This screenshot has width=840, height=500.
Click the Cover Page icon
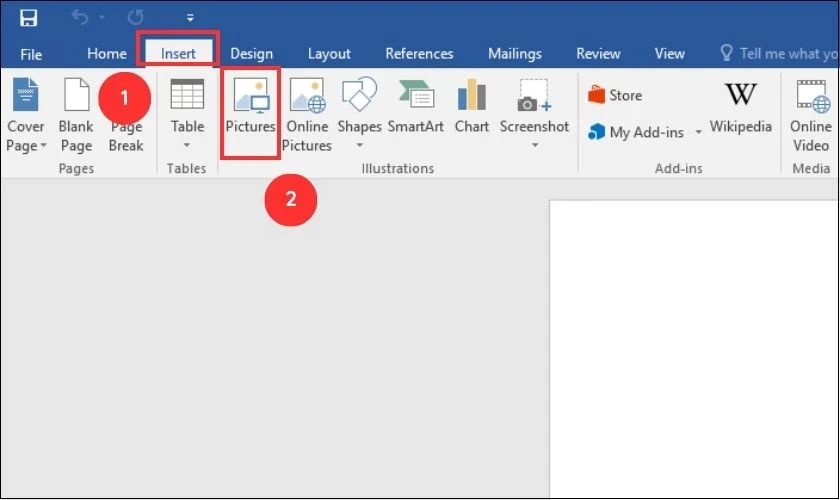click(25, 98)
